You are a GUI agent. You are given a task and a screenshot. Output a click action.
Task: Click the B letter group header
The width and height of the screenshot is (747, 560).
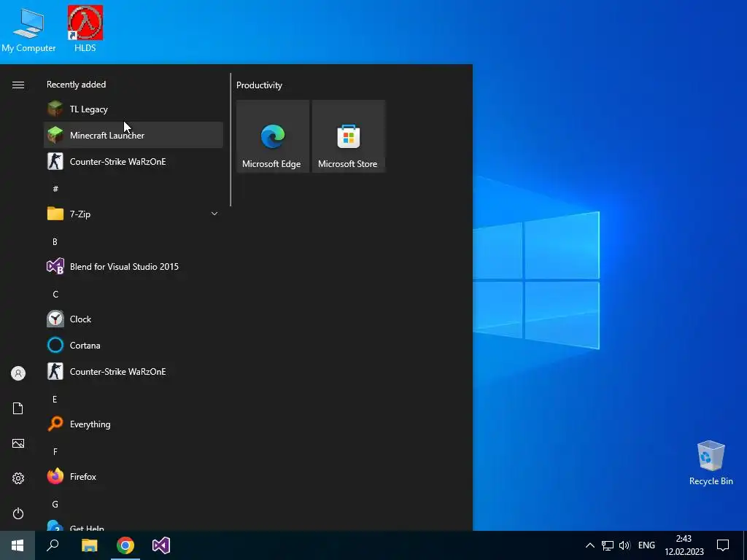pos(55,241)
